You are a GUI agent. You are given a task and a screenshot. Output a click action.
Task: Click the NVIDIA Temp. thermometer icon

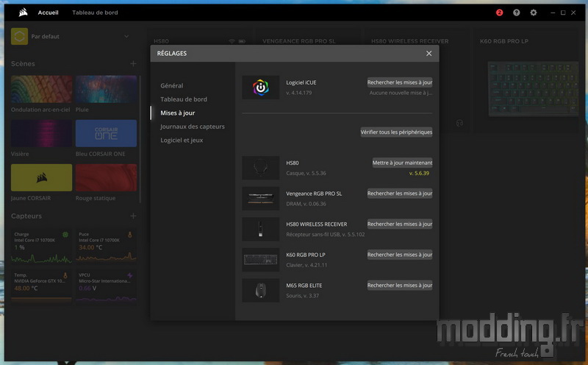(65, 275)
